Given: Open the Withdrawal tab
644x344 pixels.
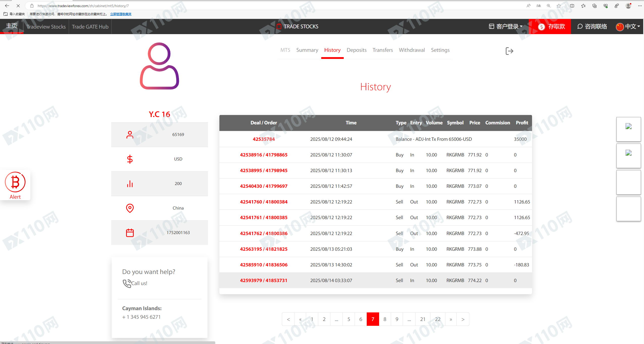Looking at the screenshot, I should [x=412, y=50].
